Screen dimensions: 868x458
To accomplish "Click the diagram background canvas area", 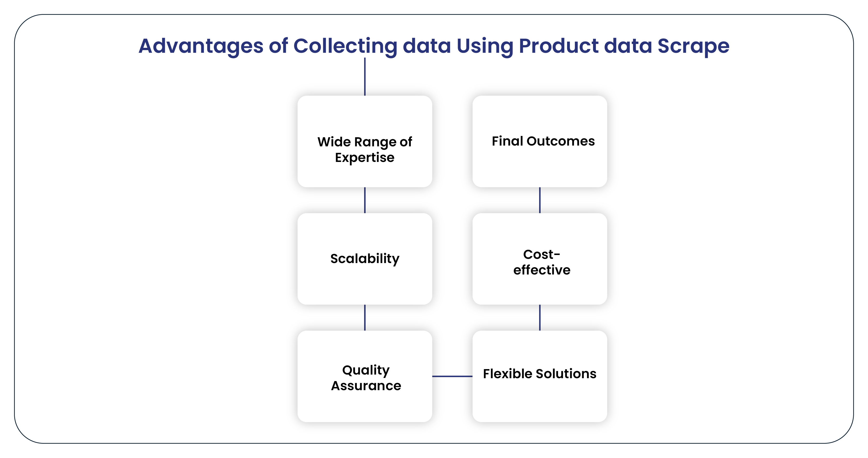I will (x=115, y=230).
